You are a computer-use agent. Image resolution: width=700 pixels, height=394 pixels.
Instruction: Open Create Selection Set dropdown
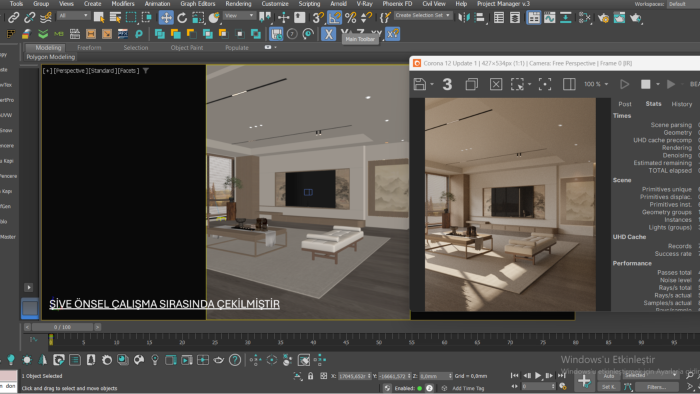click(x=423, y=16)
